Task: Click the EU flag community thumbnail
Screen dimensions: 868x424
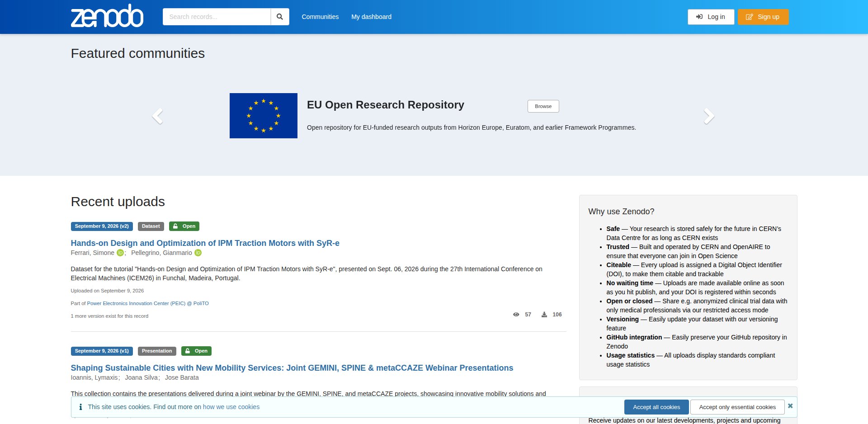Action: (264, 116)
